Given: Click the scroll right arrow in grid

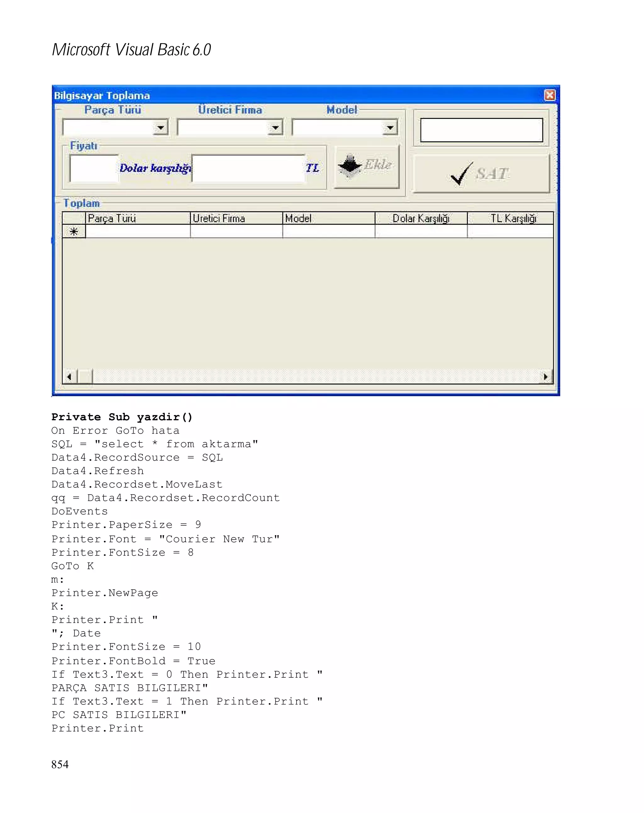Looking at the screenshot, I should pos(546,376).
